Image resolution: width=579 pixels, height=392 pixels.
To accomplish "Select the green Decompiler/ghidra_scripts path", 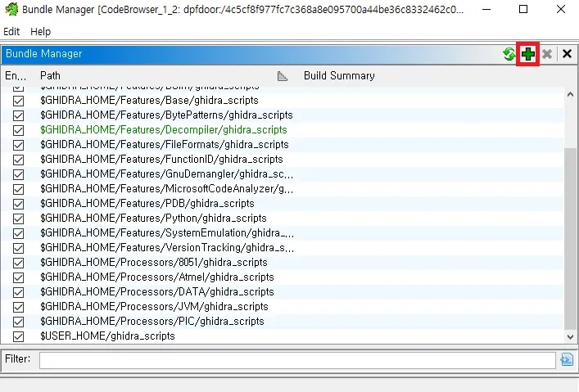I will [163, 130].
